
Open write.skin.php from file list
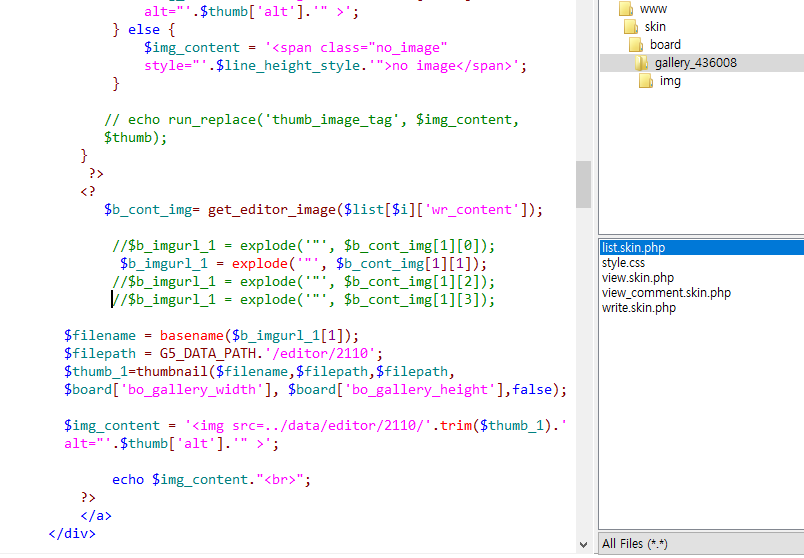(x=638, y=308)
